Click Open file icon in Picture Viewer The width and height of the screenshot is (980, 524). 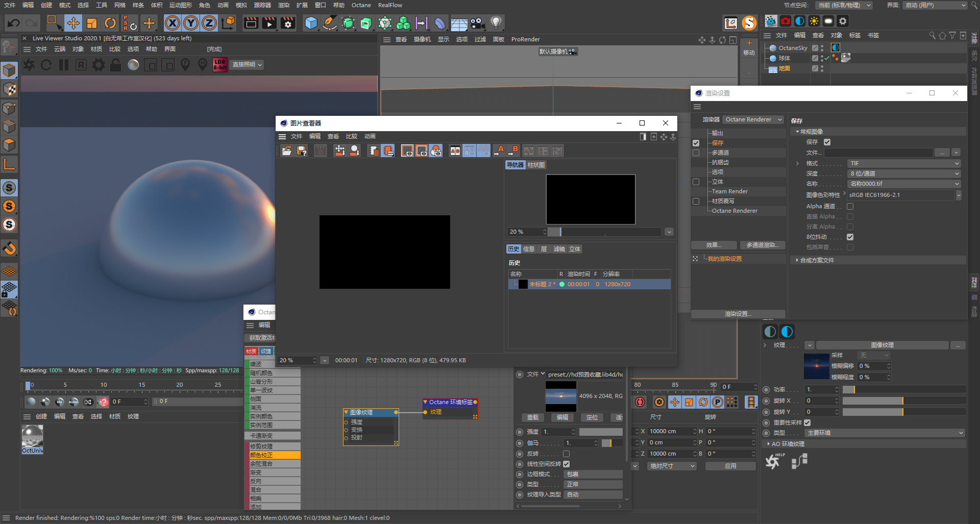click(287, 151)
